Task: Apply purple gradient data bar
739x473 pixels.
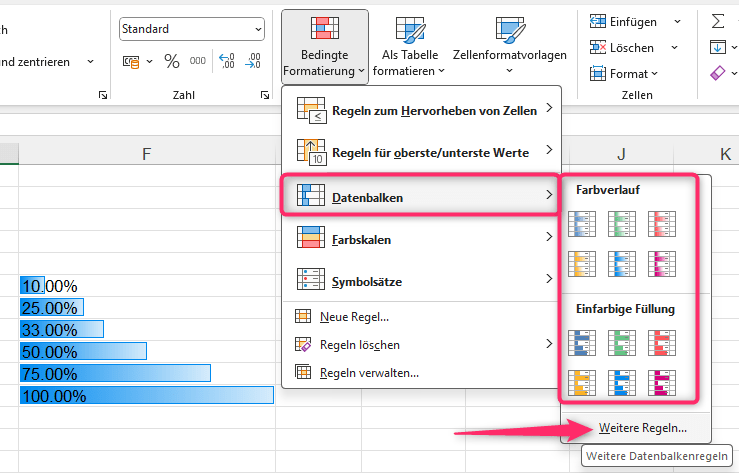Action: pos(662,263)
